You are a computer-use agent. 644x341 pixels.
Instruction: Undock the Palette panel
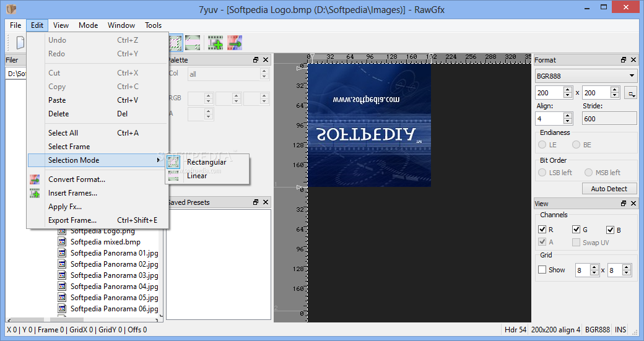coord(256,60)
